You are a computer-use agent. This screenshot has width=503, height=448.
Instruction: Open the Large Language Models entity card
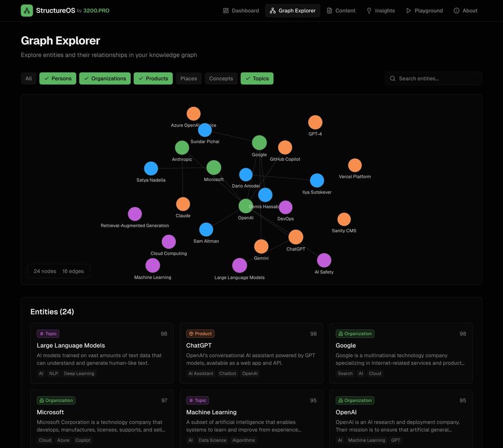coord(102,353)
